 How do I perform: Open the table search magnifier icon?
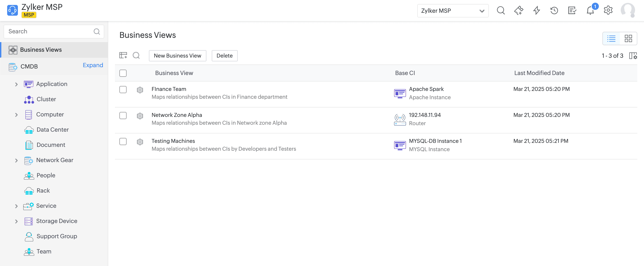click(136, 56)
